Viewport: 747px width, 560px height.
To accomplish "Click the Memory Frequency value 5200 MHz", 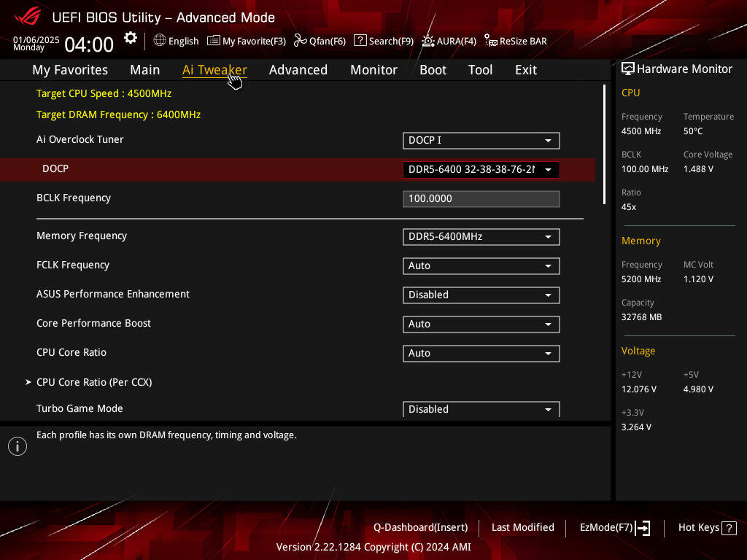I will [641, 279].
